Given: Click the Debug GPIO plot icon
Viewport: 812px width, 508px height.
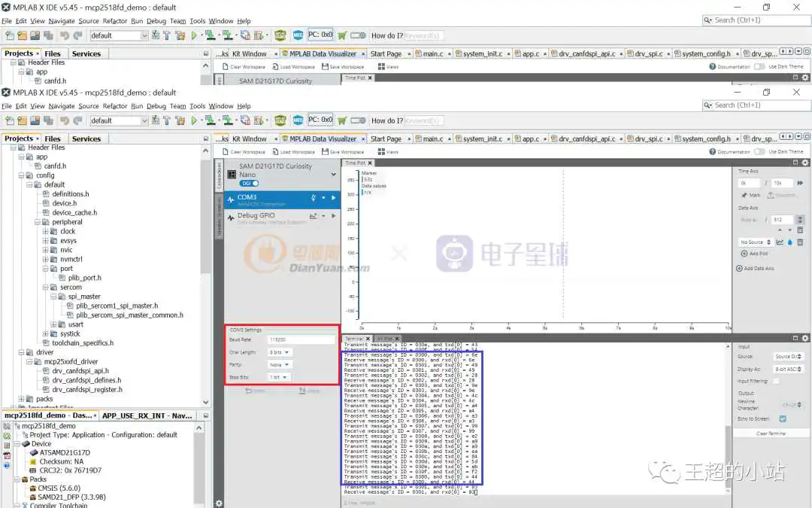Looking at the screenshot, I should (314, 216).
